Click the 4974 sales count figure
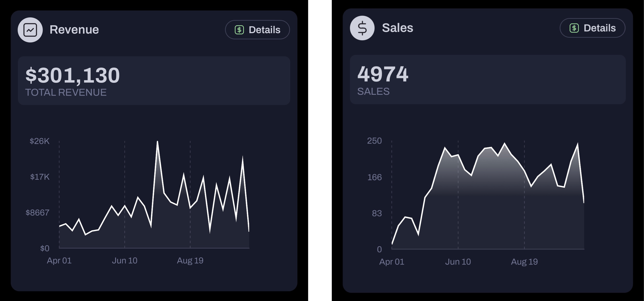Viewport: 644px width, 301px height. point(383,74)
